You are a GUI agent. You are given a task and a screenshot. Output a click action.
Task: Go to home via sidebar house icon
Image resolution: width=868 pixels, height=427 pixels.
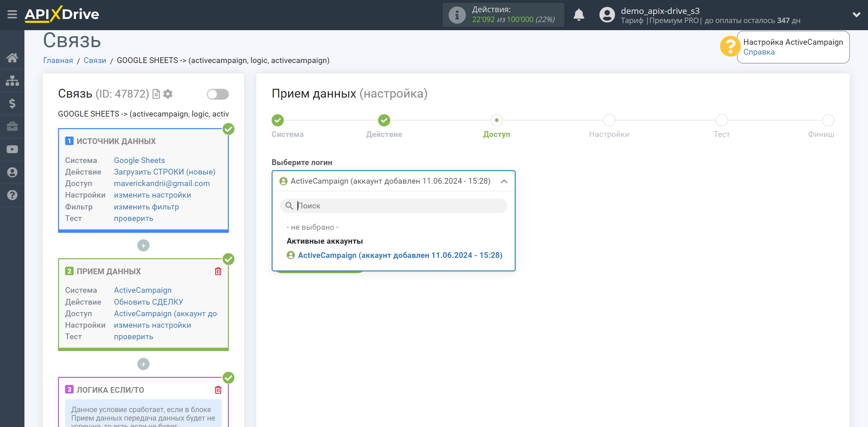point(12,58)
